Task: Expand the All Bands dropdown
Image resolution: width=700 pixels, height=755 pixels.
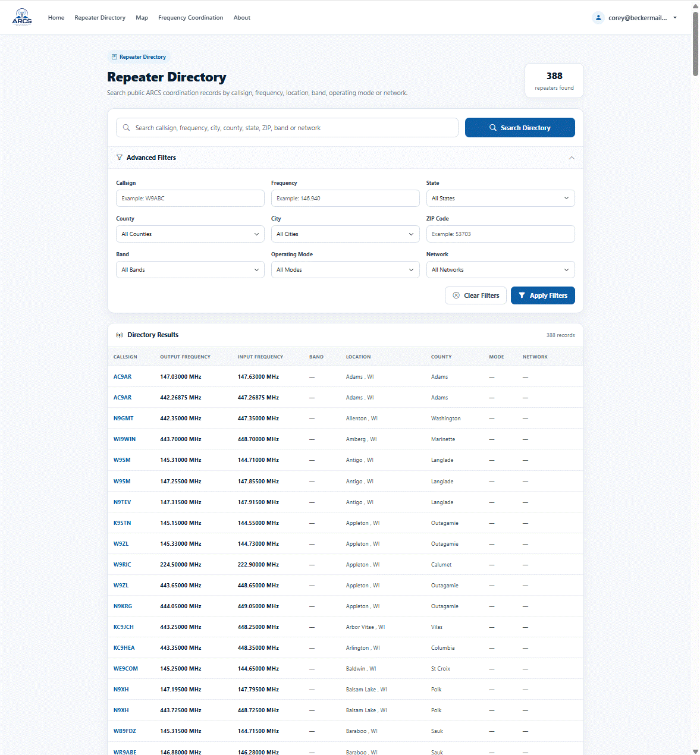Action: [190, 270]
